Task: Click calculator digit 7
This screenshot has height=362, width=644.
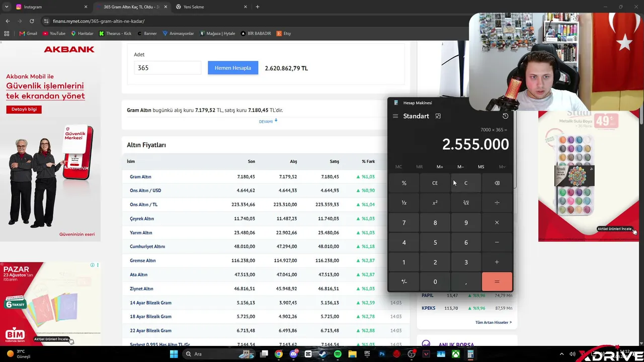Action: (404, 223)
